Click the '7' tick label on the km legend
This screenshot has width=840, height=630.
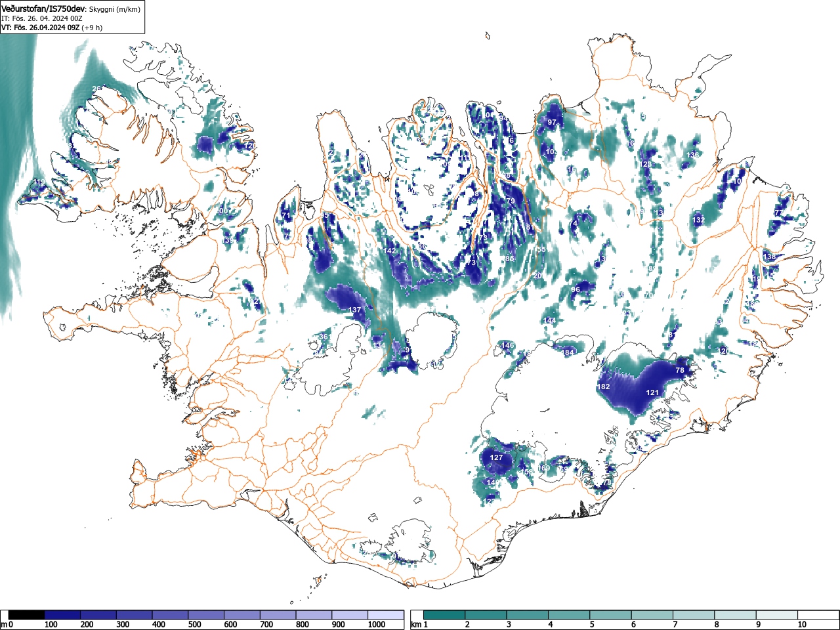(x=675, y=625)
